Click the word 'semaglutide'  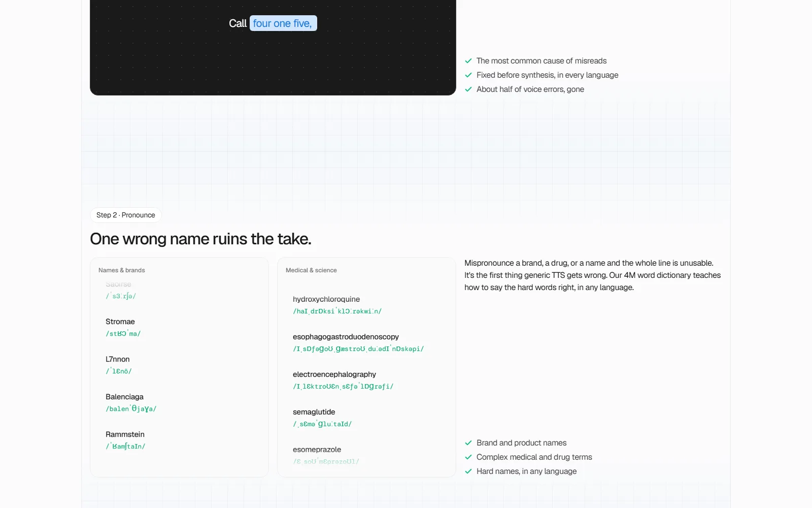[x=314, y=412]
